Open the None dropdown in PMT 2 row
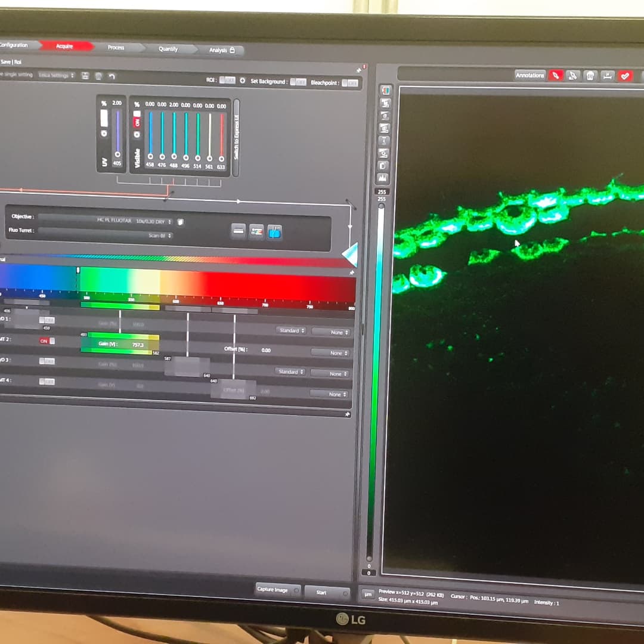The image size is (644, 644). coord(330,352)
